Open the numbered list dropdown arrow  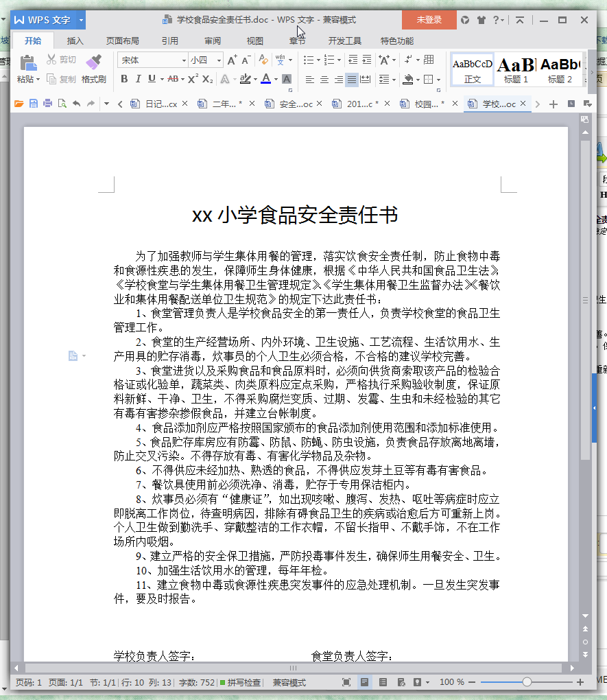(340, 60)
